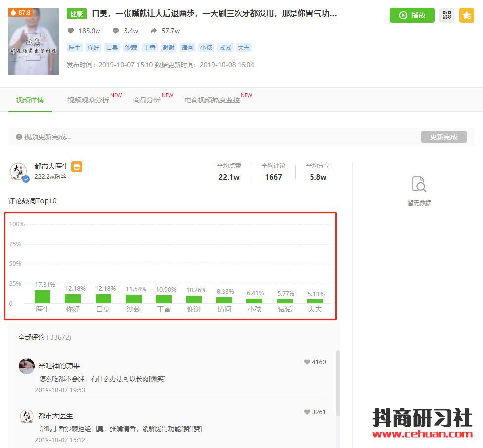This screenshot has width=483, height=448.
Task: Click the 更新完成 button
Action: [443, 137]
